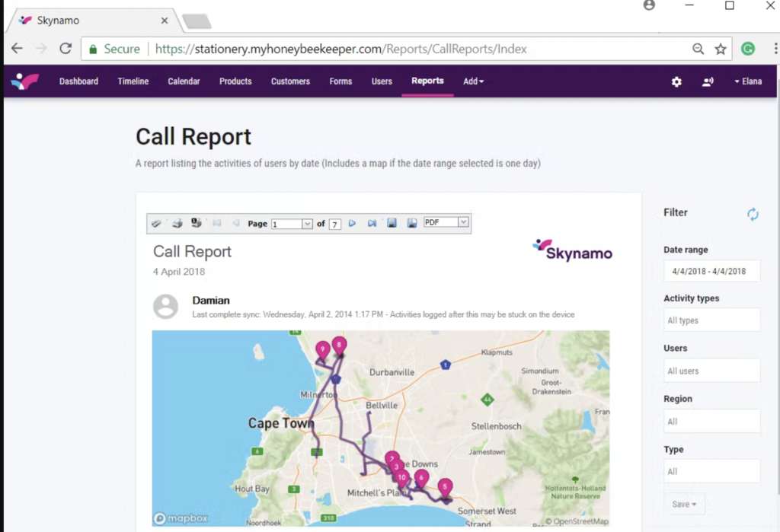Click map pin number 10
The image size is (780, 532).
point(402,478)
